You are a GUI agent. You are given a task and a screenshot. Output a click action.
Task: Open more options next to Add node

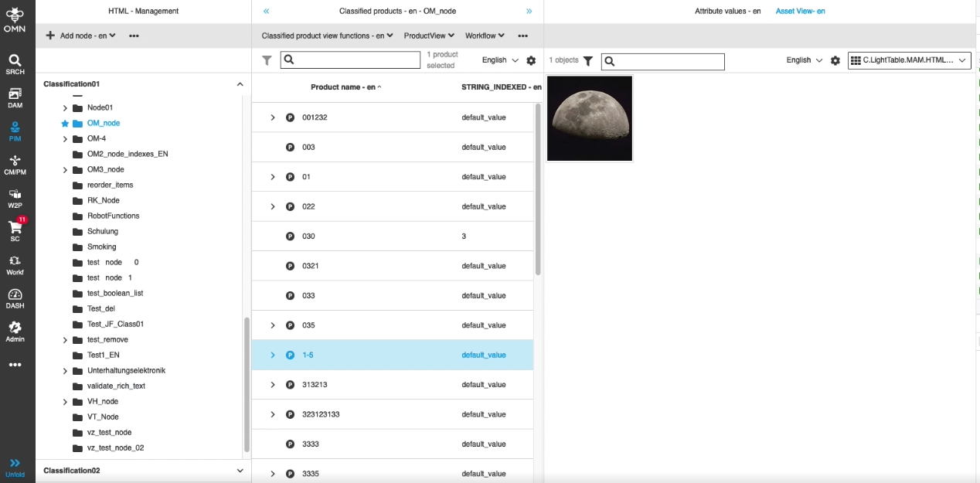[x=134, y=36]
